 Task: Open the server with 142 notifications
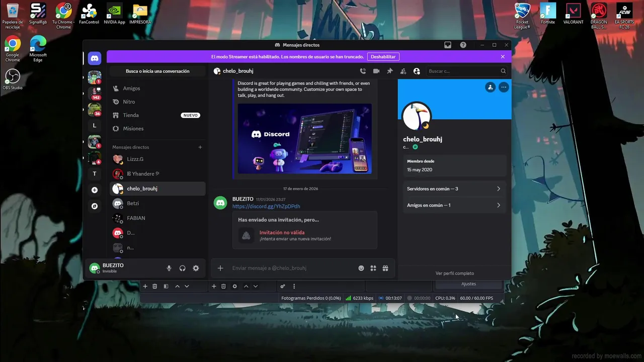point(95,94)
